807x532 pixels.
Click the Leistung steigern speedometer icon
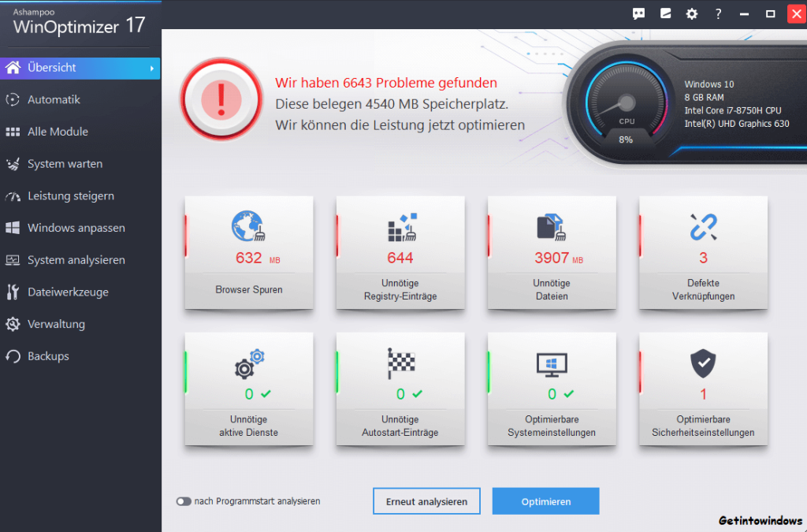13,196
